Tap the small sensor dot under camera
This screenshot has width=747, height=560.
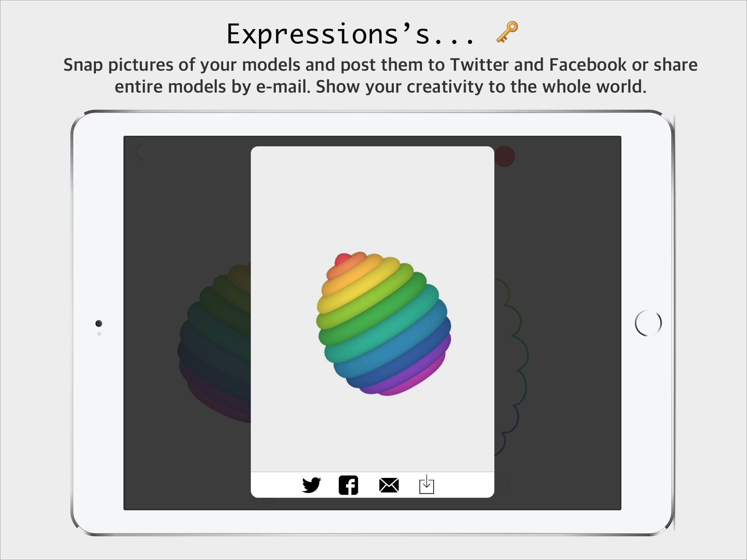click(x=99, y=334)
